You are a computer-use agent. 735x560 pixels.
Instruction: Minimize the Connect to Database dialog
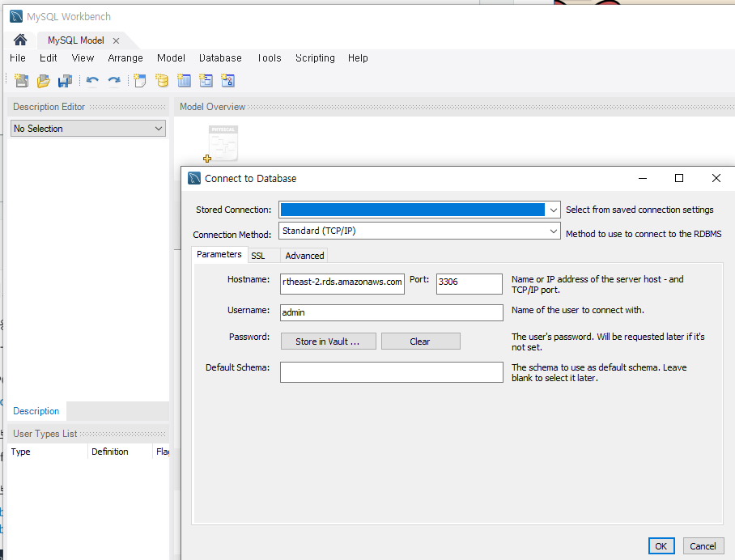[643, 178]
